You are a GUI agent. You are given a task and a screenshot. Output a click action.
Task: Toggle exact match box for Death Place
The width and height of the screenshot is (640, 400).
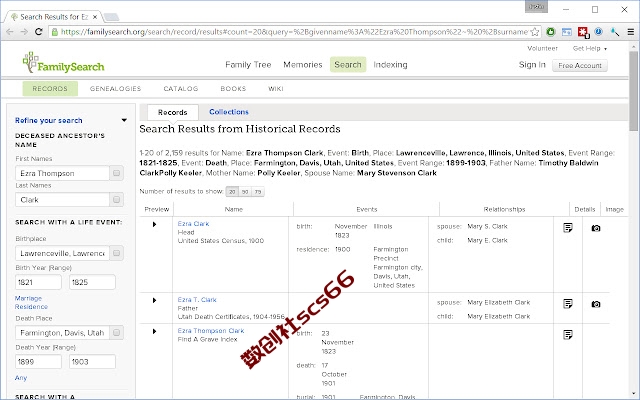[x=116, y=333]
